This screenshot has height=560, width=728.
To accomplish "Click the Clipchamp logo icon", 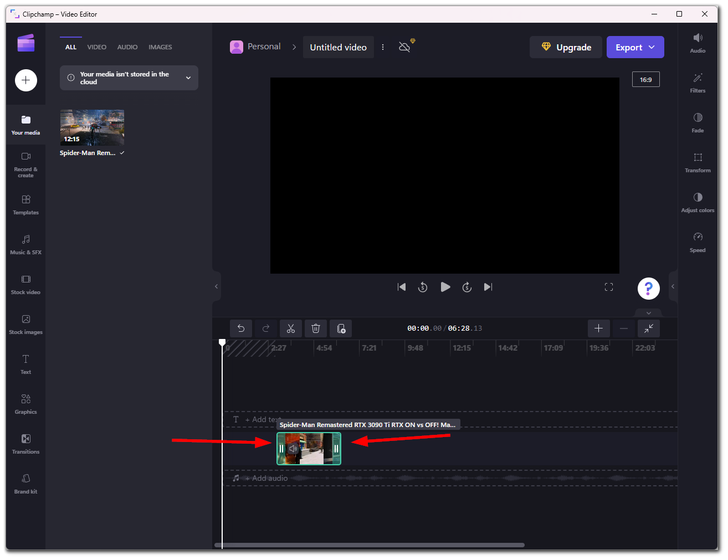I will [25, 43].
